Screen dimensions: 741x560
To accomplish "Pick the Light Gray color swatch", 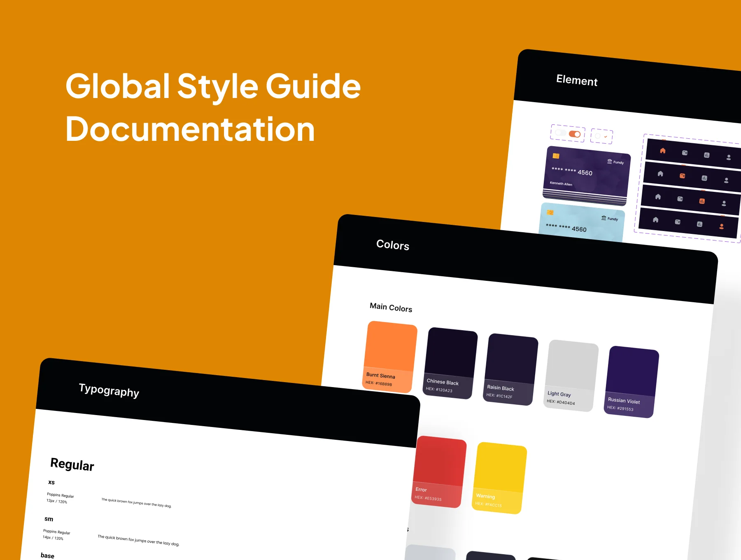I will click(571, 376).
